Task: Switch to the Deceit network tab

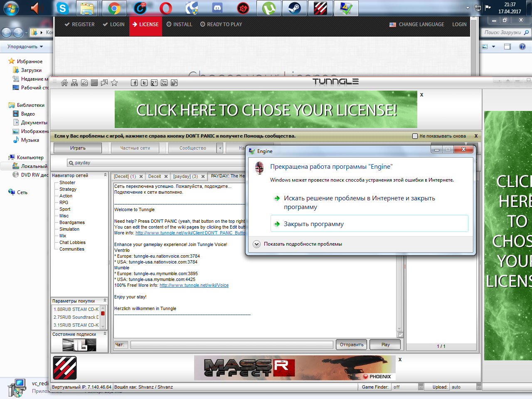Action: click(x=154, y=176)
